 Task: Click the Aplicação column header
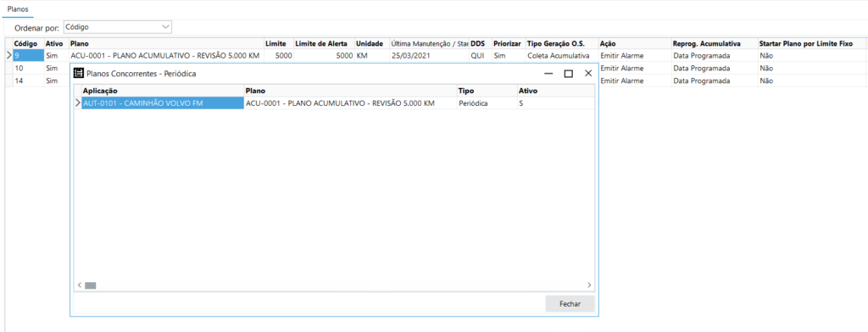click(163, 91)
